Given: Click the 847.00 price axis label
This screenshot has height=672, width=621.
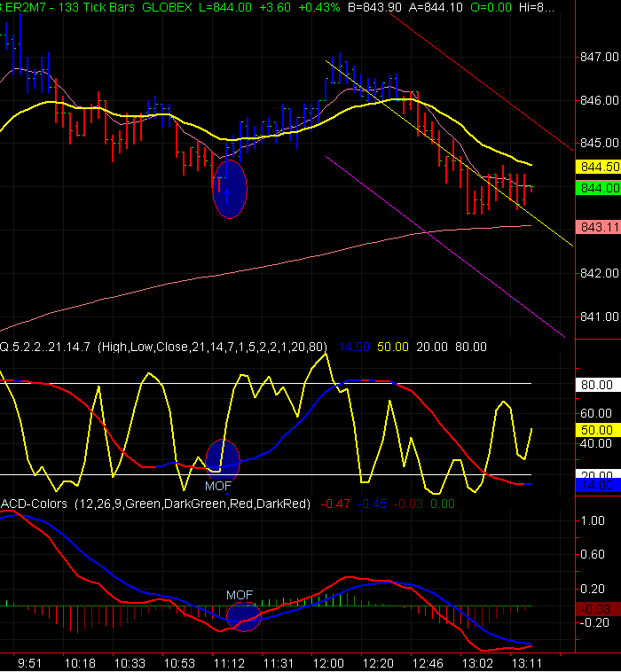Looking at the screenshot, I should [599, 57].
